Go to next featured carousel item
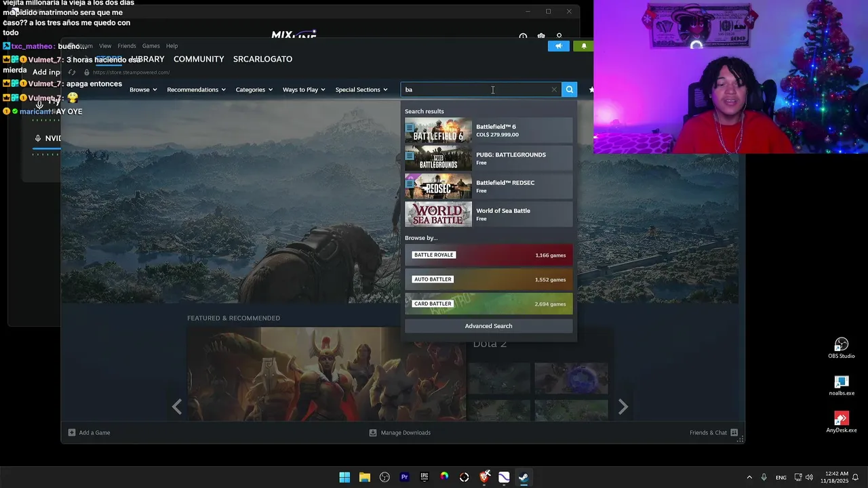This screenshot has width=868, height=488. [x=623, y=407]
